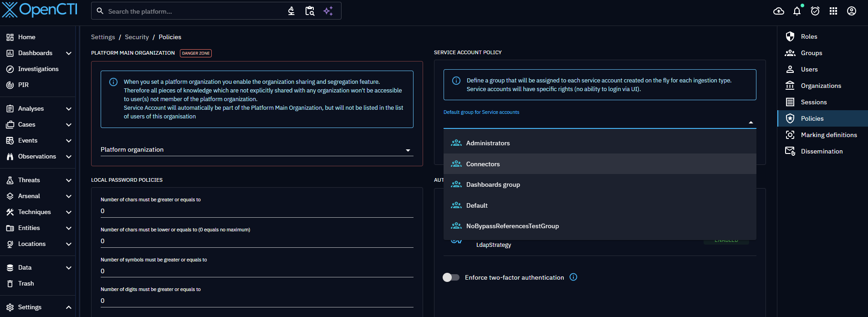Enable Enforce two-factor authentication switch

coord(451,277)
